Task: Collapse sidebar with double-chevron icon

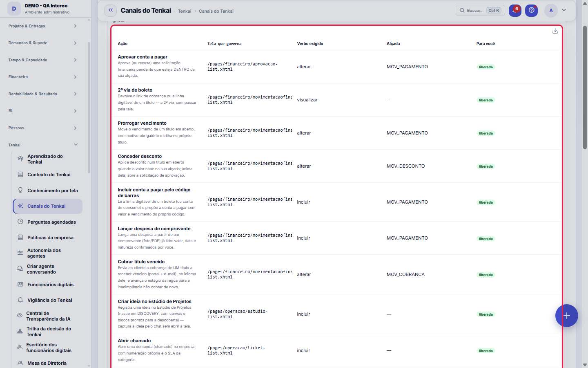Action: (110, 10)
